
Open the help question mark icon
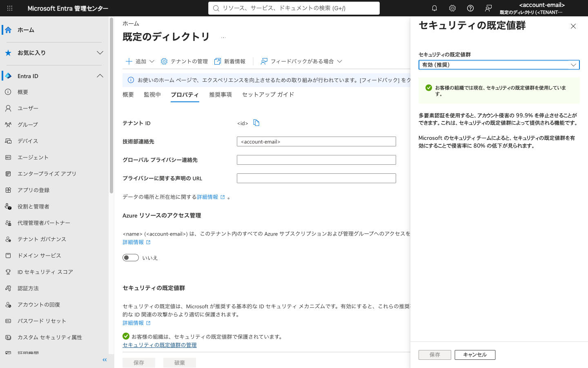click(470, 8)
